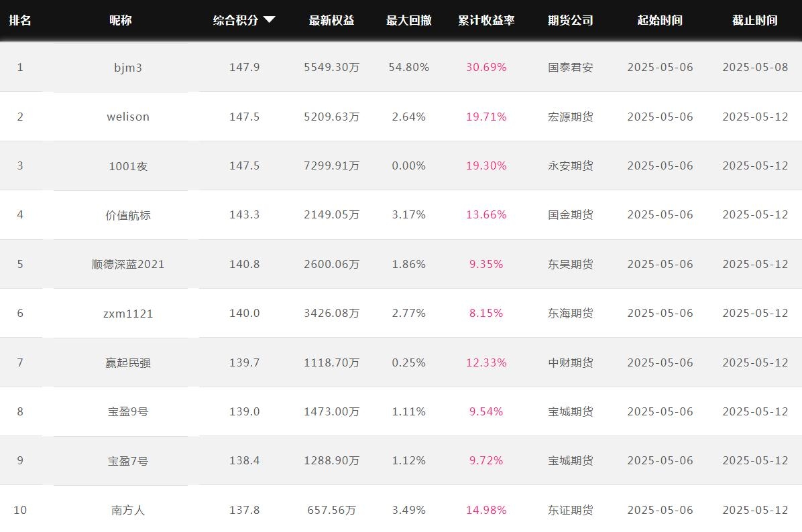The width and height of the screenshot is (802, 532).
Task: Click the company 中财期货
Action: coord(570,363)
